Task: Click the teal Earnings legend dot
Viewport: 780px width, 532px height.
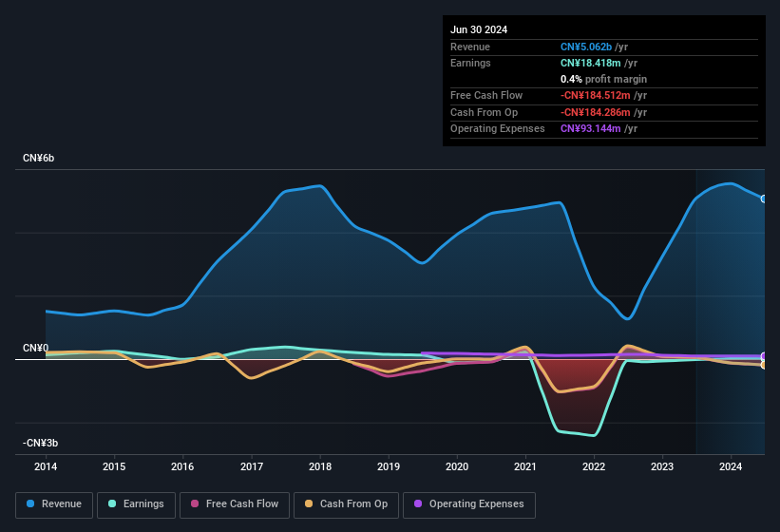Action: click(112, 503)
